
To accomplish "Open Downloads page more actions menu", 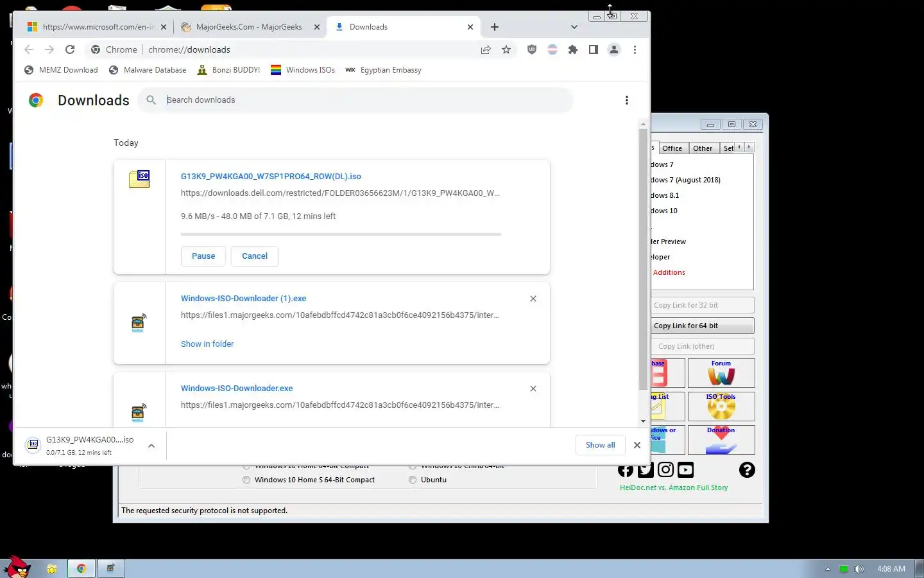I will click(627, 100).
